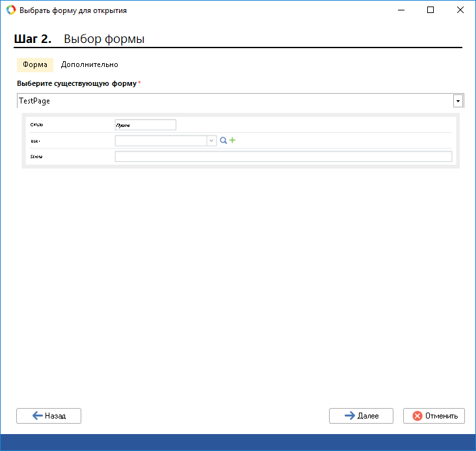Expand the existing form dropdown arrow
The height and width of the screenshot is (451, 476).
[458, 101]
